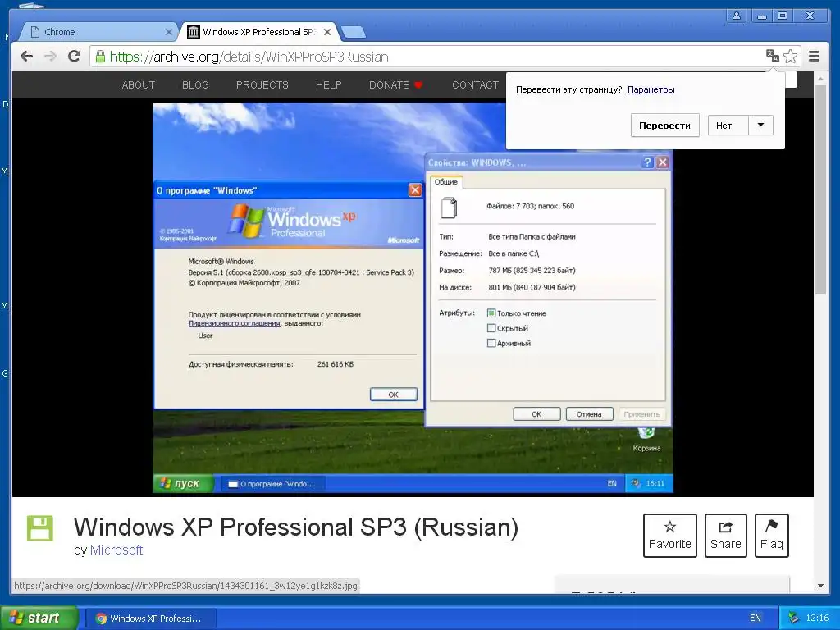Open the Параметры translation options link
This screenshot has height=630, width=840.
[x=651, y=89]
